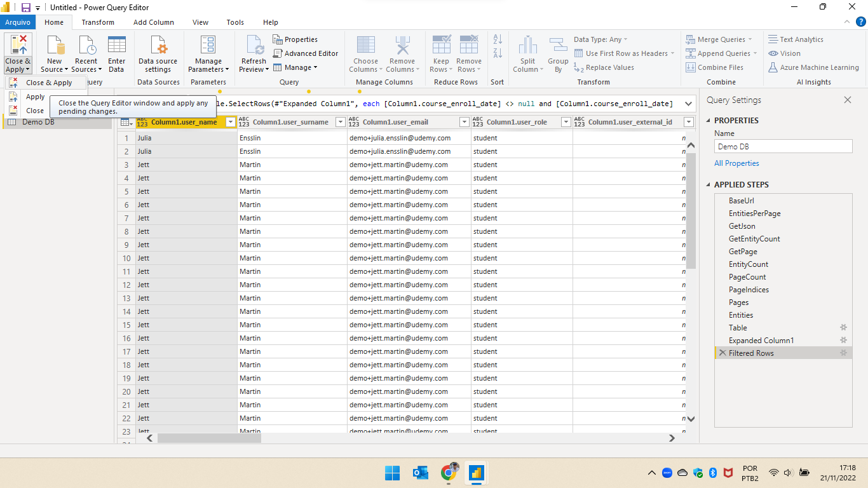Click the All Properties link

pyautogui.click(x=736, y=163)
